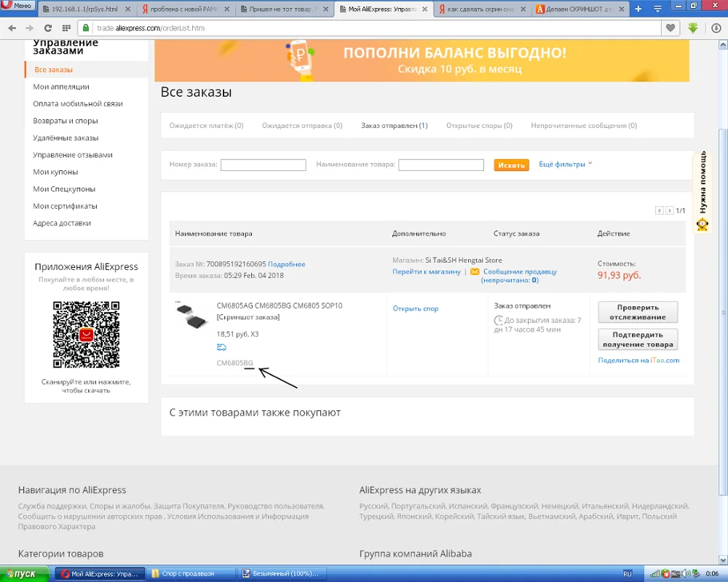Open 'Мои Спецкупоны' in sidebar
This screenshot has height=582, width=728.
point(64,189)
